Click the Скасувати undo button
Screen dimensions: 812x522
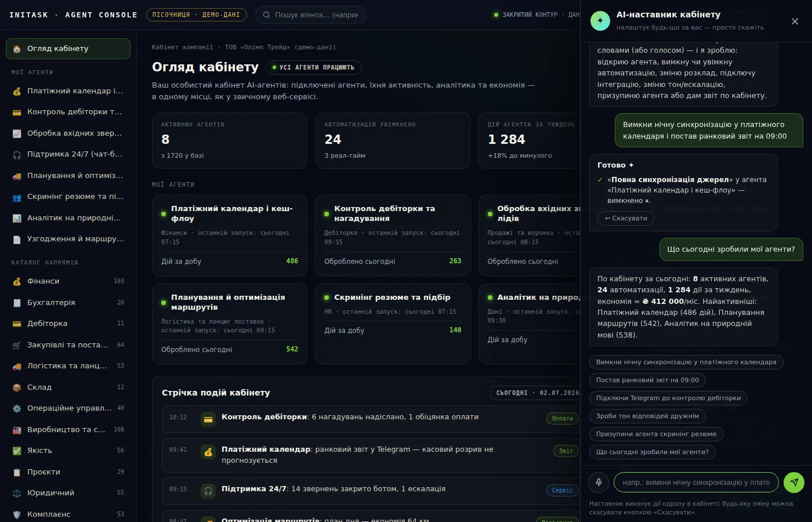coord(626,218)
